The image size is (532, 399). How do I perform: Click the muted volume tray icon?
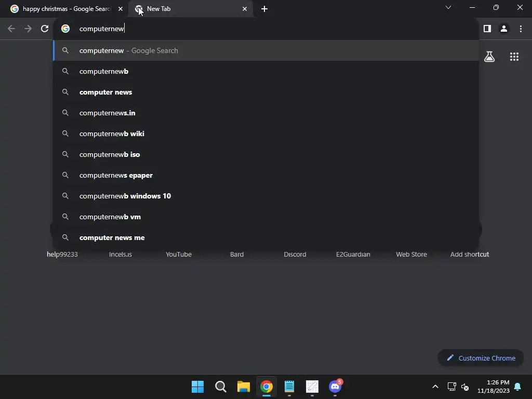(465, 387)
